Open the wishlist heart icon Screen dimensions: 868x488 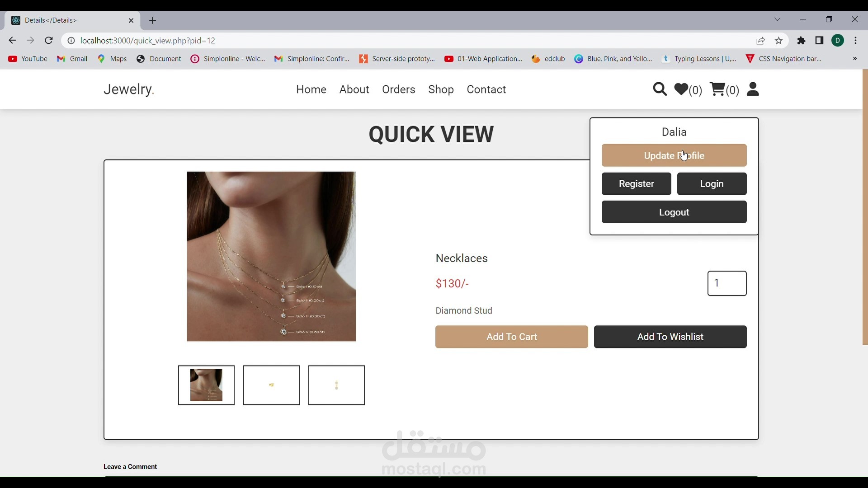[681, 89]
